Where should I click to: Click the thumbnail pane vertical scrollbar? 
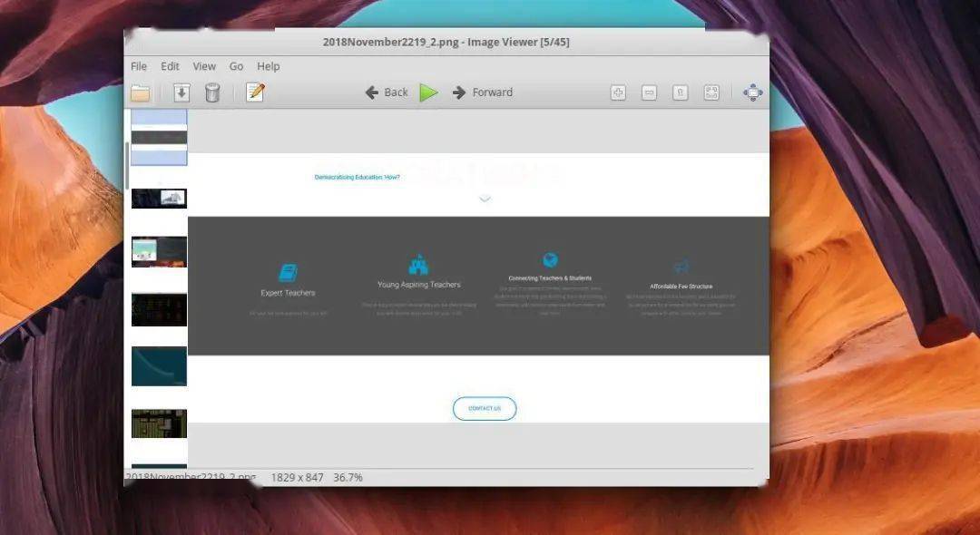tap(127, 165)
